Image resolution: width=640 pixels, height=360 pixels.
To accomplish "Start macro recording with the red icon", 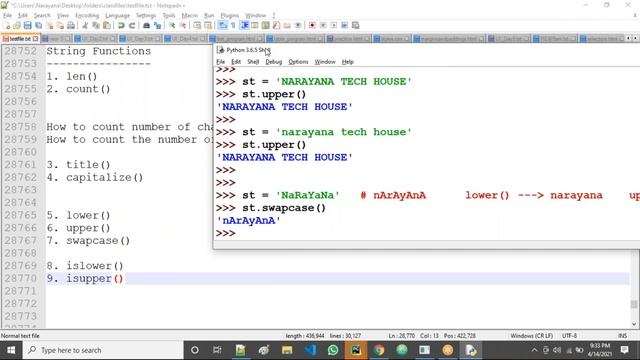I will (312, 25).
